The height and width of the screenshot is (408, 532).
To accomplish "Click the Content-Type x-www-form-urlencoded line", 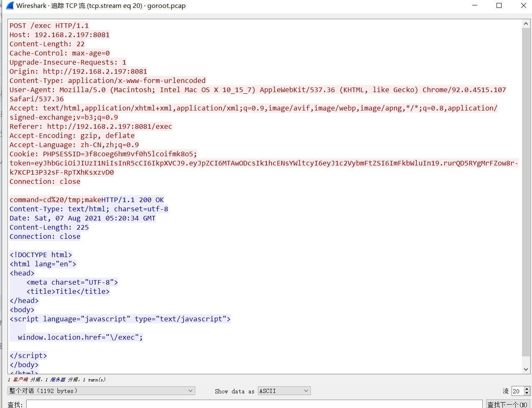I will tap(108, 80).
